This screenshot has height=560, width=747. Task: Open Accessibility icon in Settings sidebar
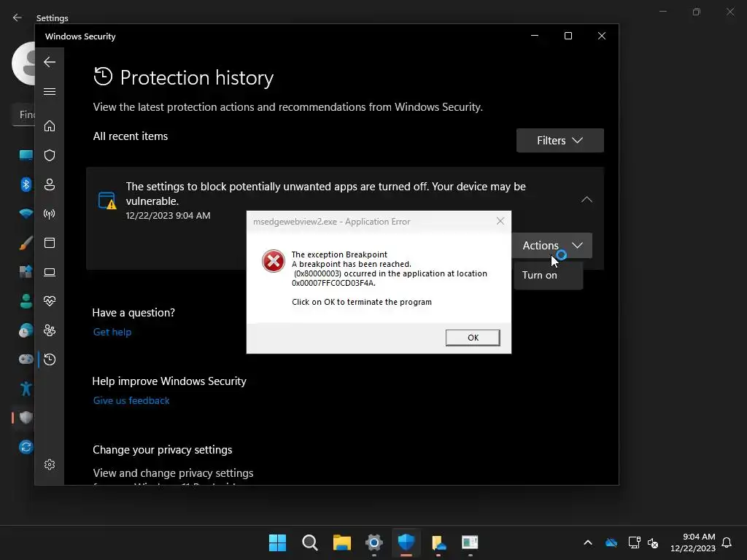coord(26,389)
